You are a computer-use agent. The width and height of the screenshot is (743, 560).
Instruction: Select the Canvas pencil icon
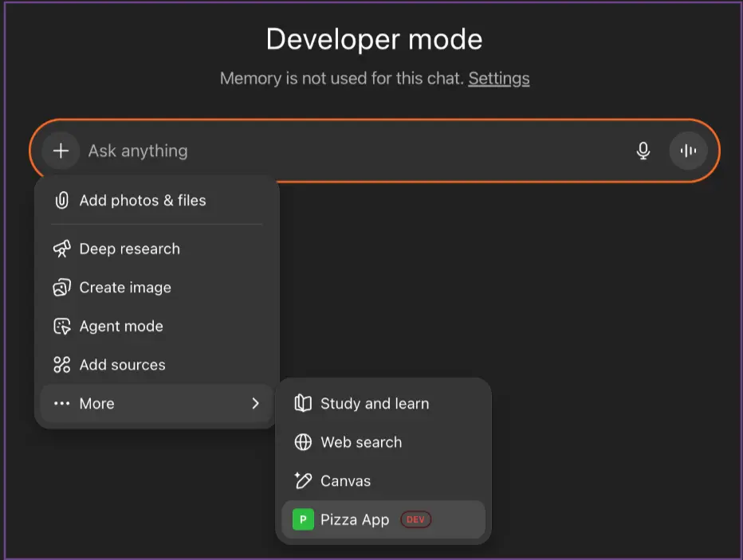click(303, 481)
